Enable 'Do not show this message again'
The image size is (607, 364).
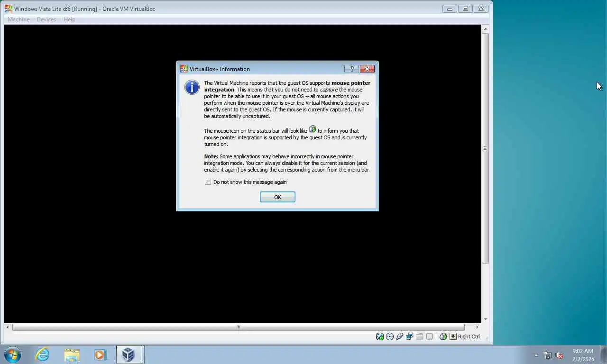[208, 182]
